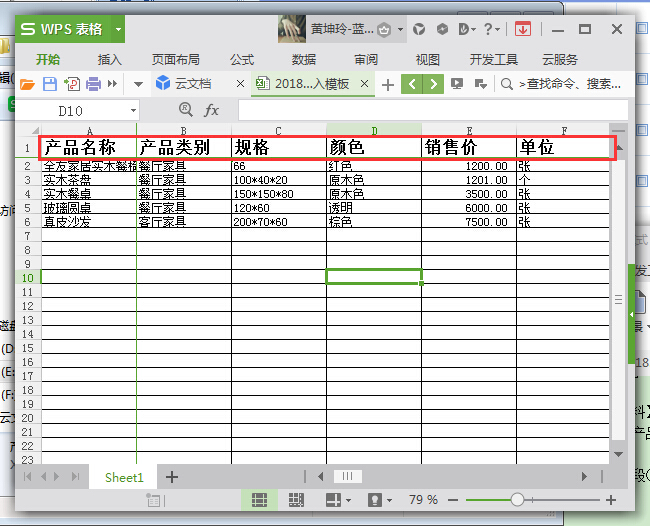Click the open folder icon in quick toolbar
This screenshot has width=650, height=526.
tap(27, 84)
